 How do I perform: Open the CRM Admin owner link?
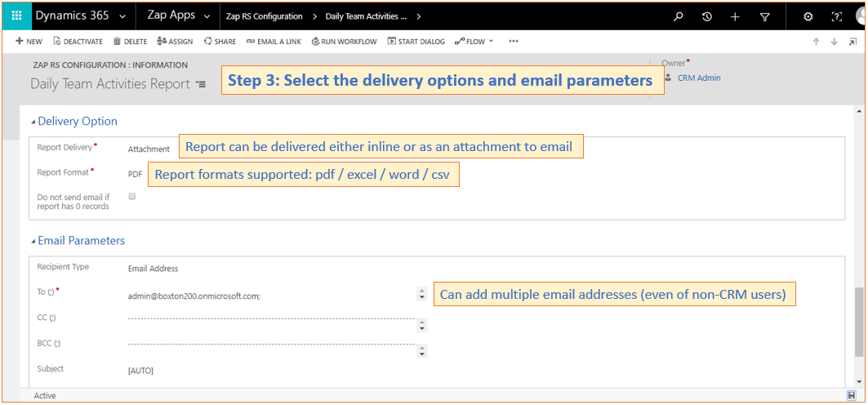[699, 78]
